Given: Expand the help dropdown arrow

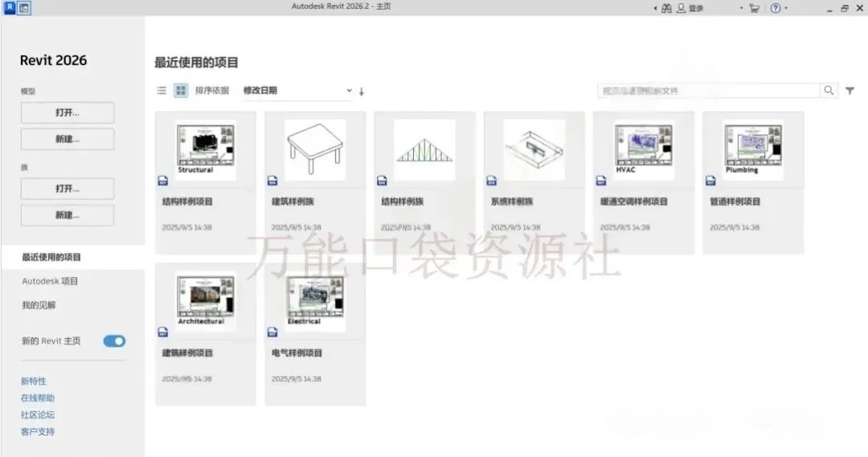Looking at the screenshot, I should (786, 8).
